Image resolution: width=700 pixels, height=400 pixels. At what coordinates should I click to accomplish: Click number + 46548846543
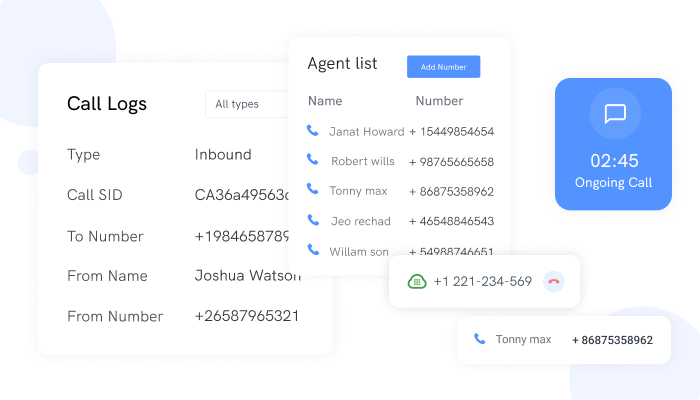(x=451, y=221)
